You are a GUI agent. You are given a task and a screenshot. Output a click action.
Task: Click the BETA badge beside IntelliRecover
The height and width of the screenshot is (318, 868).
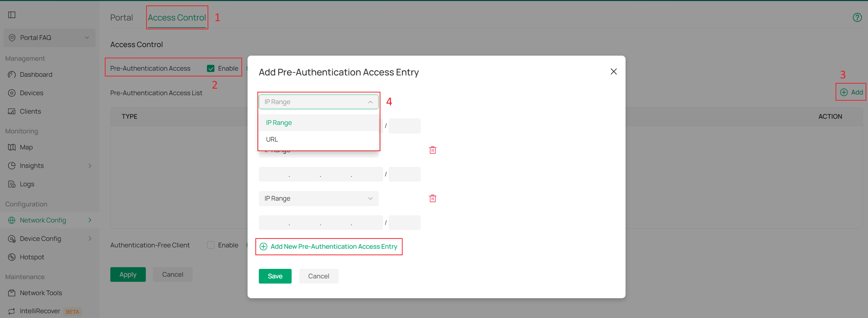point(72,312)
